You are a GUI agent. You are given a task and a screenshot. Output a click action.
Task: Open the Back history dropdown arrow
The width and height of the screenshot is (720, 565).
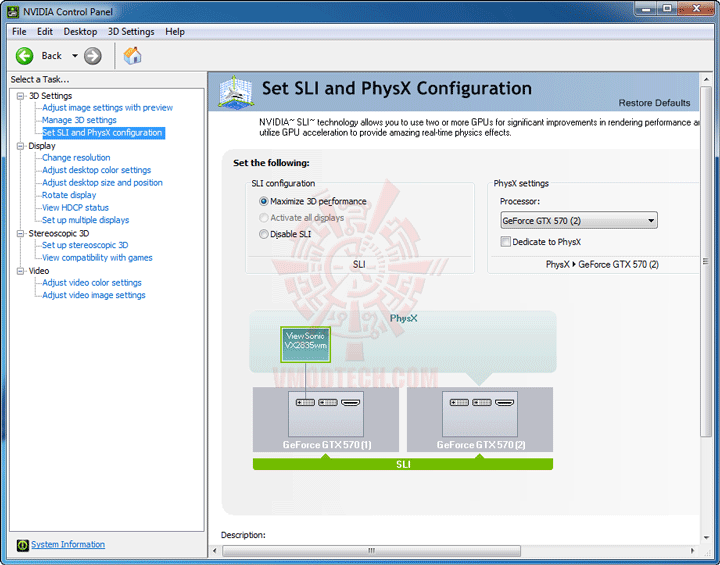click(74, 56)
